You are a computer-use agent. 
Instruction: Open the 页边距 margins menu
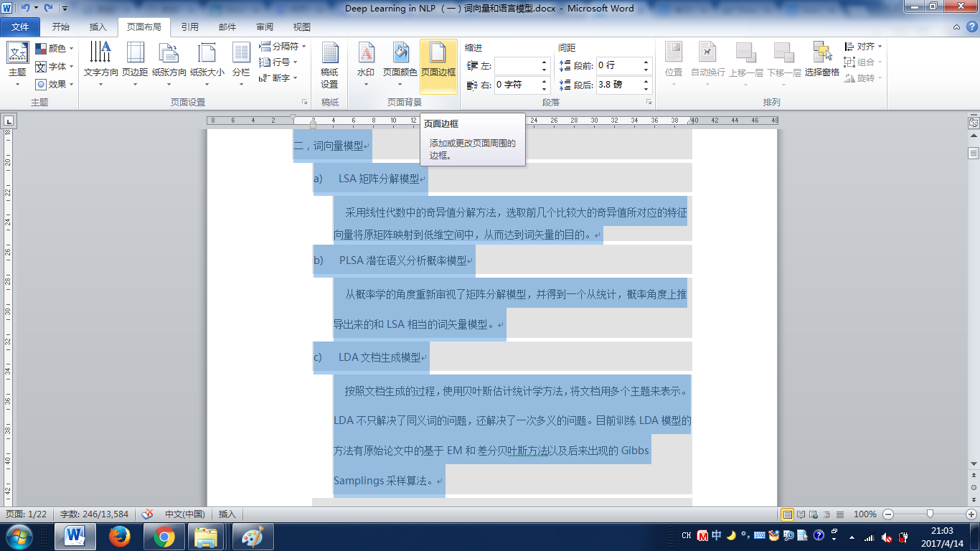coord(135,63)
